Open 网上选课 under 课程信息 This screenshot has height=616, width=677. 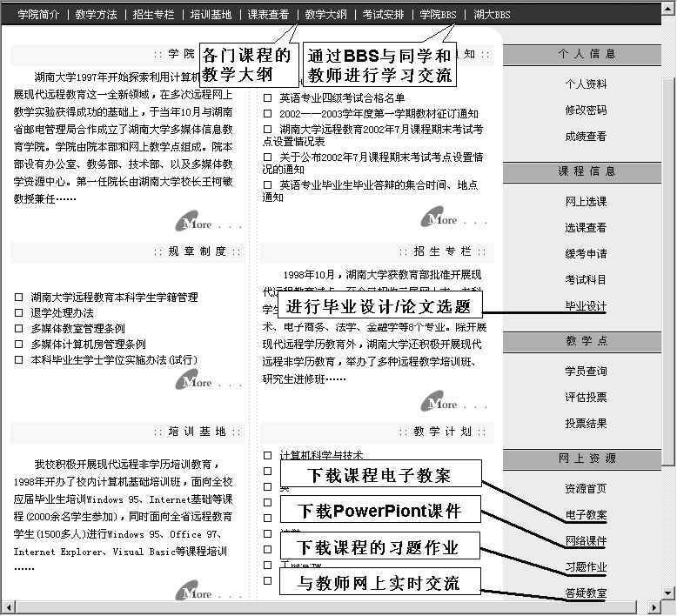586,201
